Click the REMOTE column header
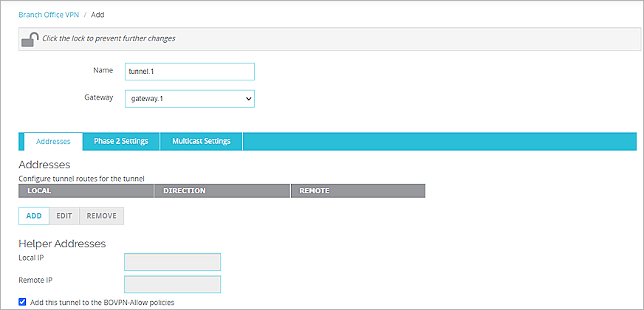The height and width of the screenshot is (310, 644). click(x=357, y=190)
